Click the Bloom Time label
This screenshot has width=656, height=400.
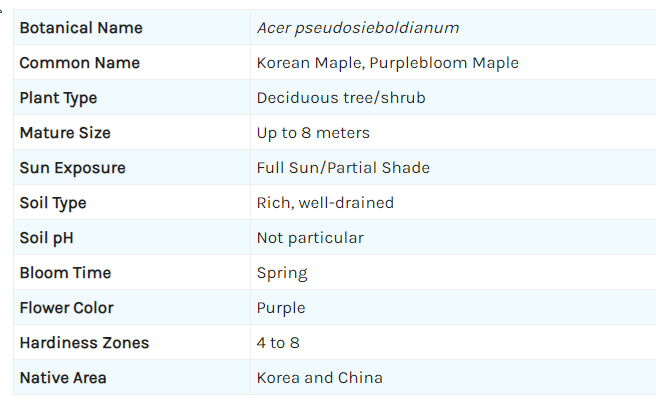click(x=65, y=273)
